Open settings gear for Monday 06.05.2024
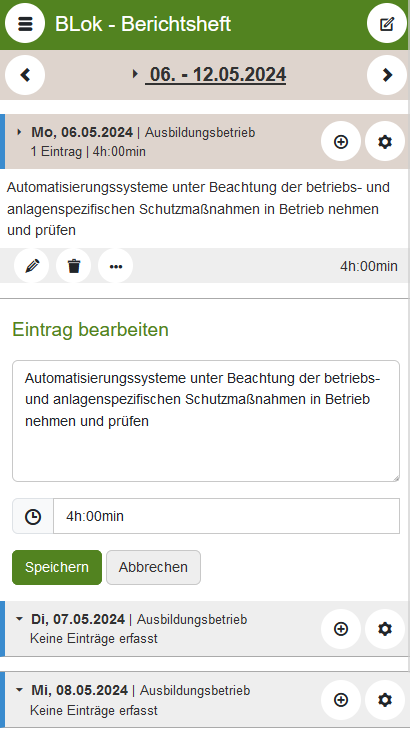Image resolution: width=410 pixels, height=732 pixels. point(385,141)
